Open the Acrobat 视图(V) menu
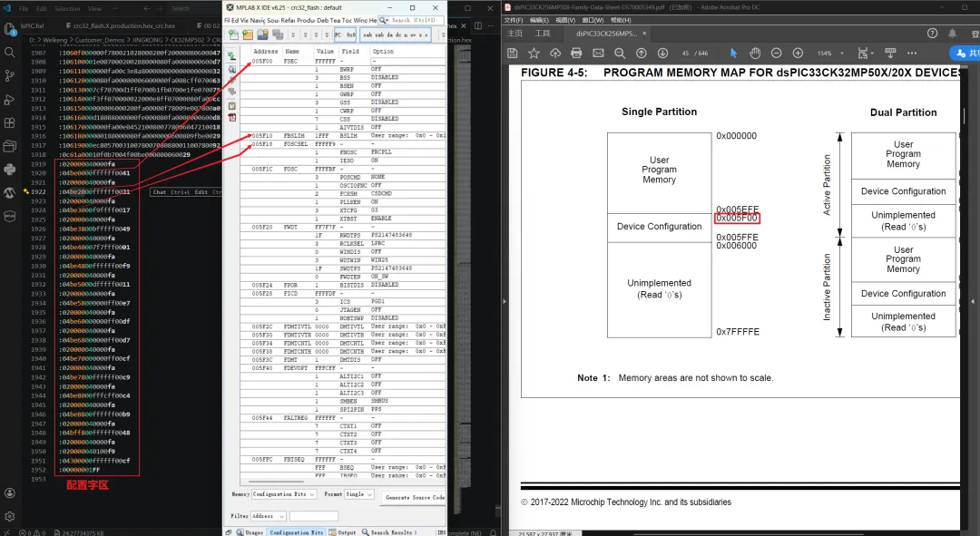Image resolution: width=980 pixels, height=536 pixels. pos(565,20)
